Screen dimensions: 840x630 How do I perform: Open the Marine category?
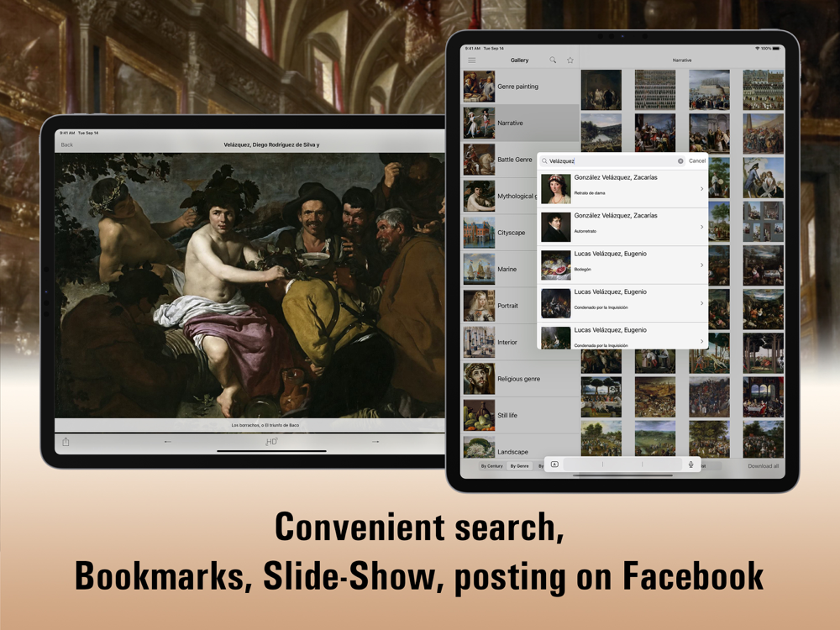[499, 269]
